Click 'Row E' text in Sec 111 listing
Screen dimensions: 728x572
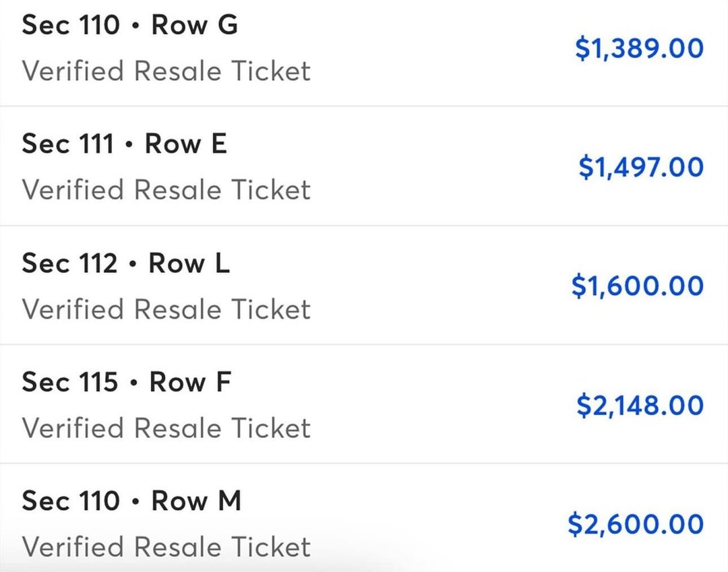click(x=186, y=144)
